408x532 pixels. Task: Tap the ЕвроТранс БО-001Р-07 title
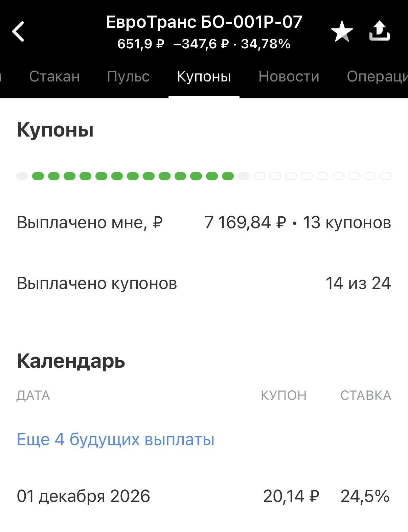pos(204,22)
